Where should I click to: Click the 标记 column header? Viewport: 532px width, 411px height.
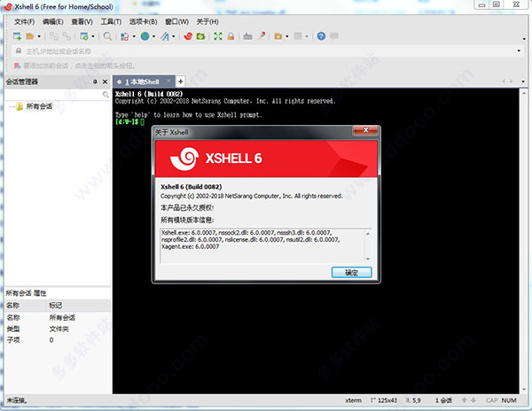tap(79, 306)
